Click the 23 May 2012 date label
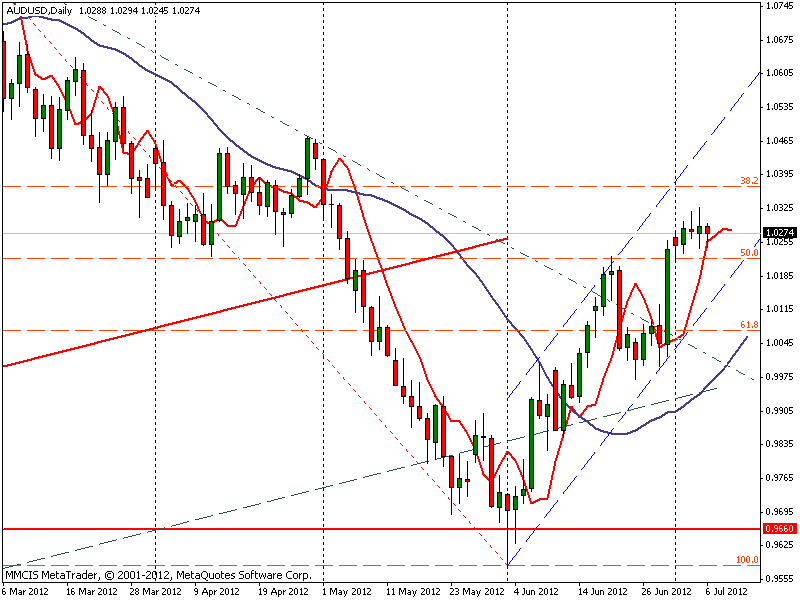 [x=476, y=591]
